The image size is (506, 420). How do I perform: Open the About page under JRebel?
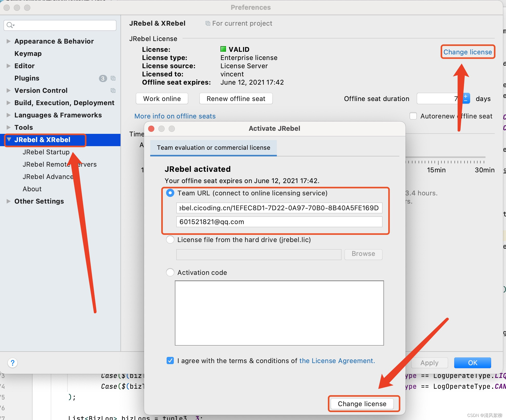[x=32, y=189]
